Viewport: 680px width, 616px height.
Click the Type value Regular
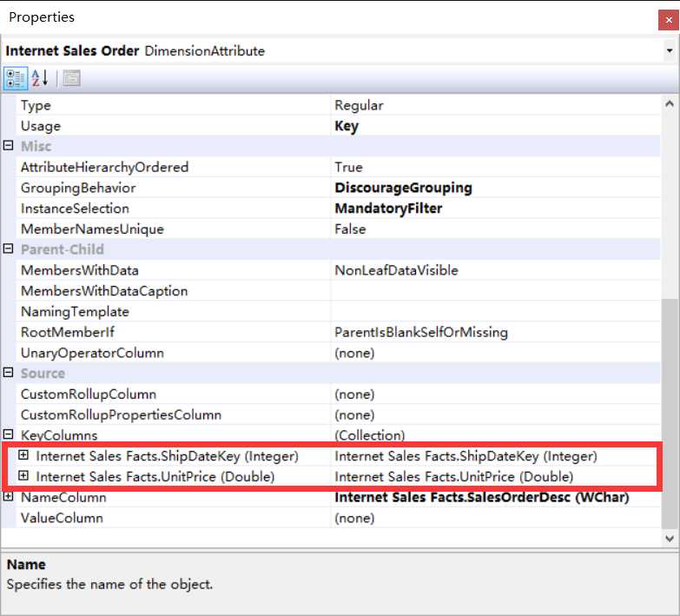coord(359,105)
